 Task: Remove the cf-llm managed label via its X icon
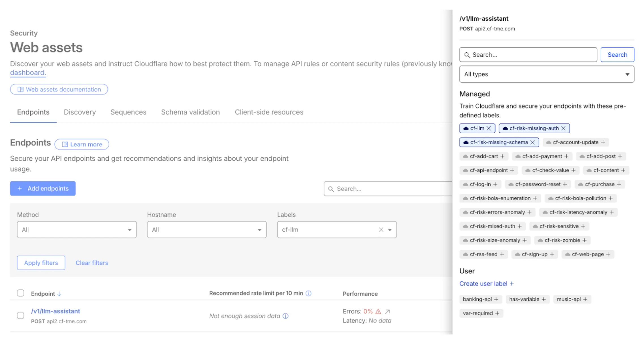(489, 128)
